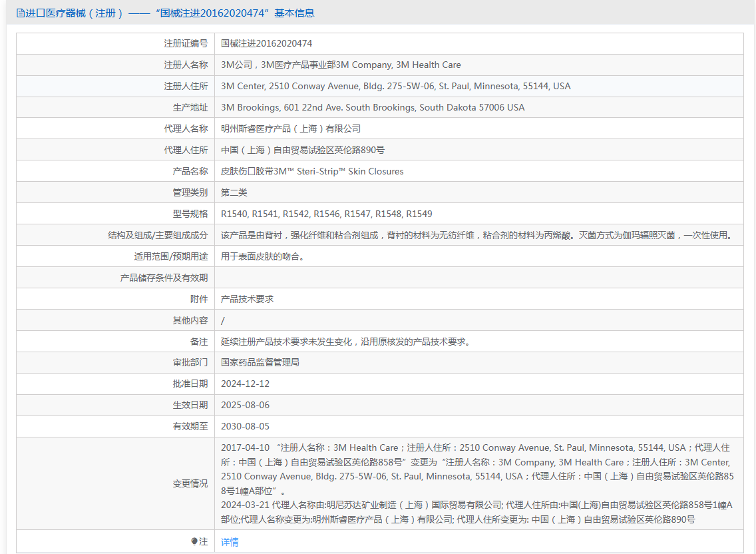Click the 生效日期 label
The height and width of the screenshot is (554, 756).
(190, 404)
